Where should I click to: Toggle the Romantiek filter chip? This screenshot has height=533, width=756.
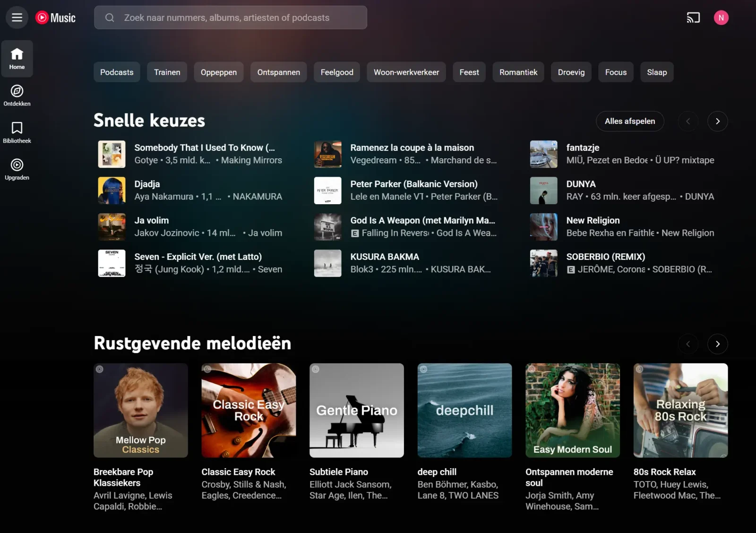[x=518, y=72]
